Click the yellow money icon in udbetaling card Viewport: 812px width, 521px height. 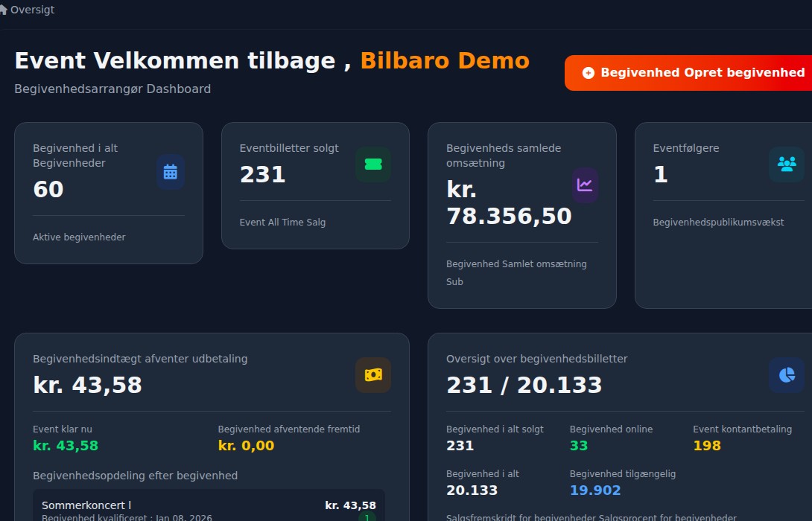pyautogui.click(x=373, y=375)
